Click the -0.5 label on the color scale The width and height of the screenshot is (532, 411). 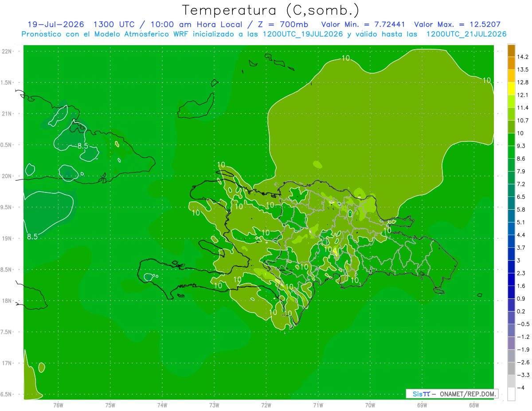click(523, 324)
